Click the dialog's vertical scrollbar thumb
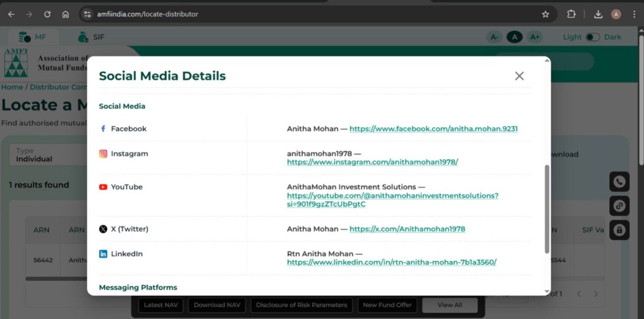This screenshot has width=644, height=319. pos(547,209)
